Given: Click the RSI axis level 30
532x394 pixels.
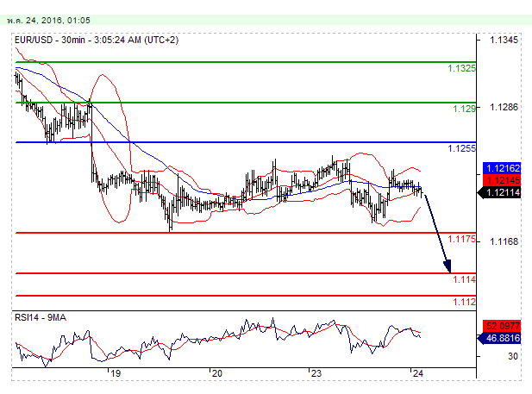Looking at the screenshot, I should click(x=513, y=356).
